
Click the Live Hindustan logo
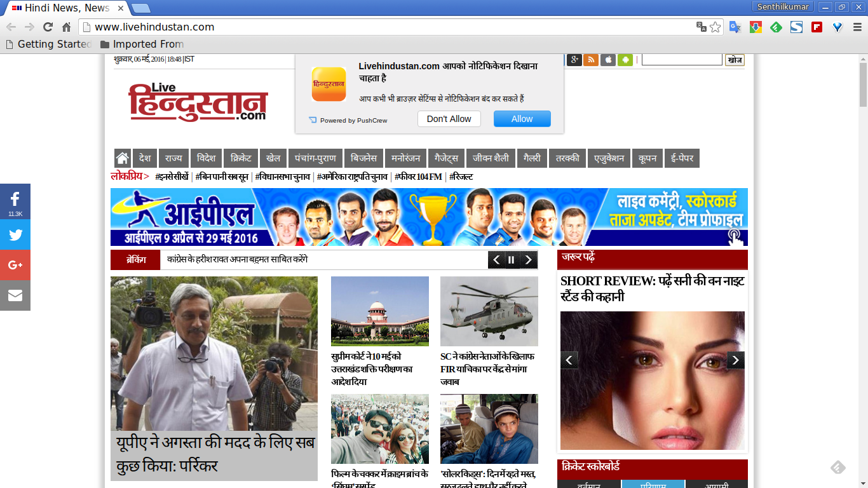pyautogui.click(x=198, y=102)
